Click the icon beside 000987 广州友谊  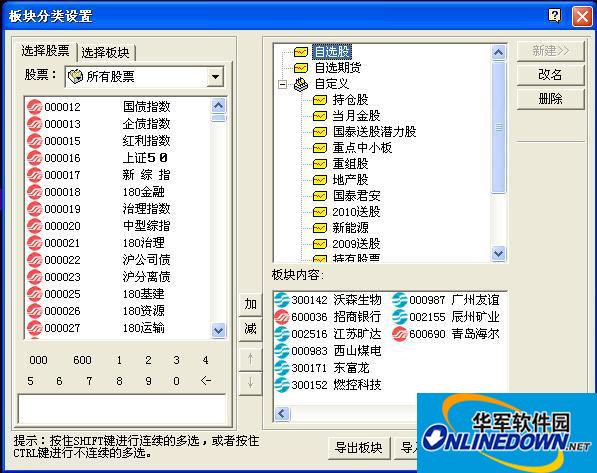(400, 300)
